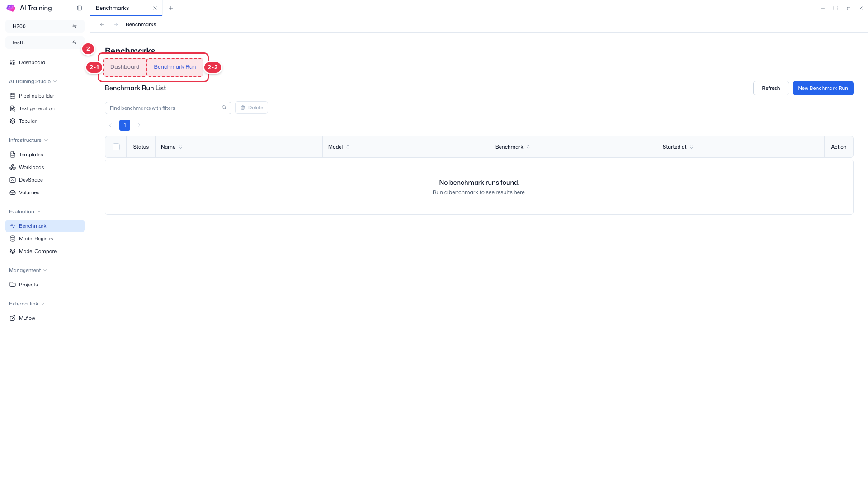Go to the next page

click(139, 125)
